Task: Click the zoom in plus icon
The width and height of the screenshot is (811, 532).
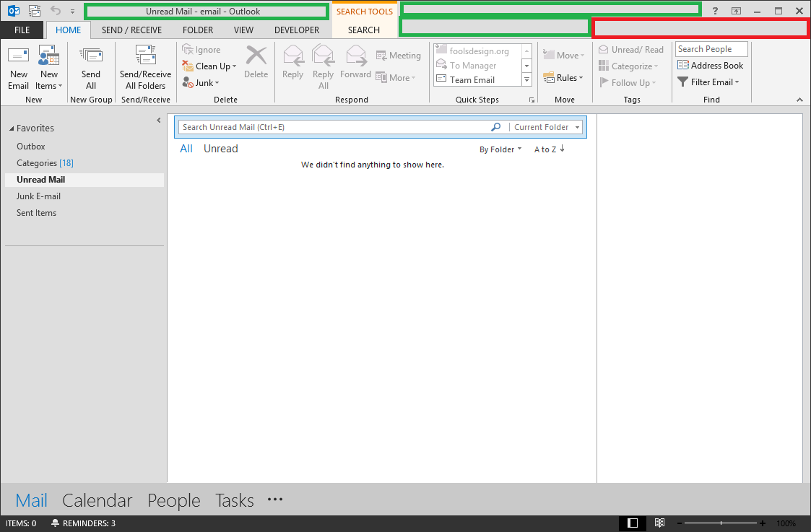Action: click(x=763, y=523)
